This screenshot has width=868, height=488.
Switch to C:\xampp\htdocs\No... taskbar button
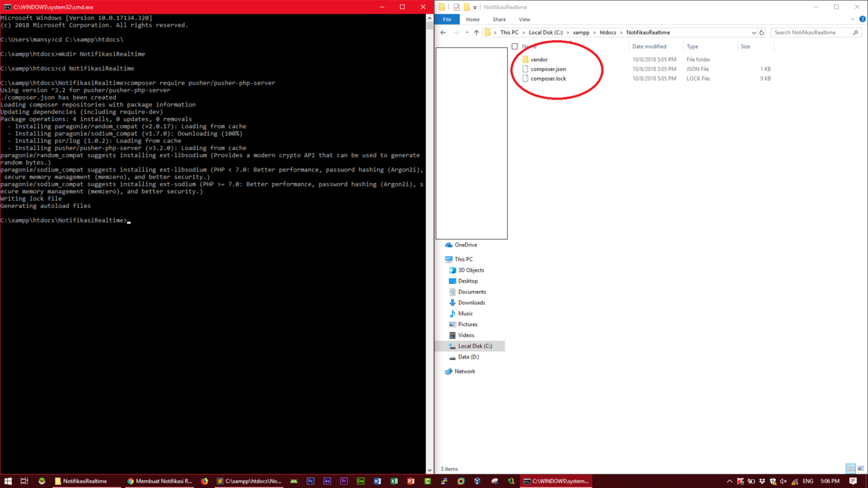click(x=249, y=481)
